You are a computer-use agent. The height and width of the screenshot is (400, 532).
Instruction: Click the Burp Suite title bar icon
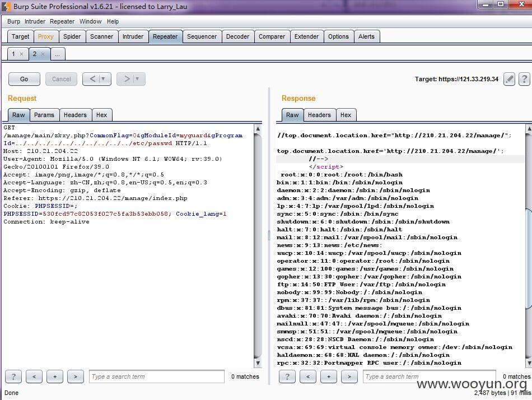(7, 7)
